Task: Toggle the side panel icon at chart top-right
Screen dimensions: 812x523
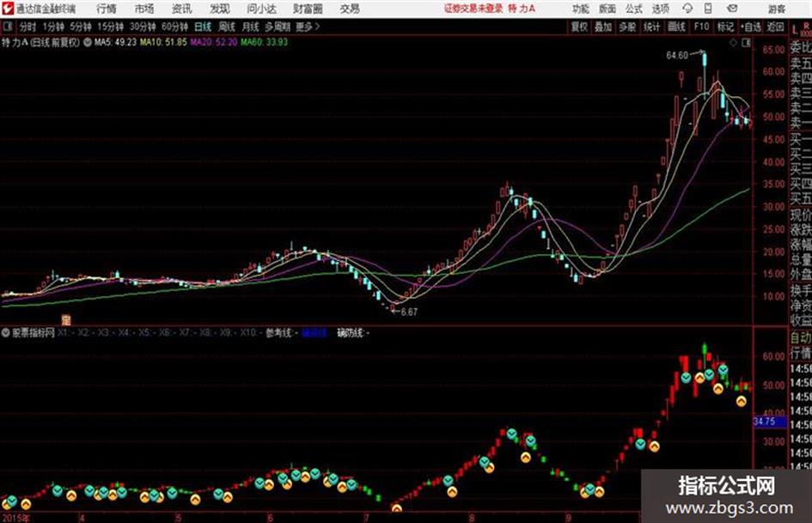Action: pyautogui.click(x=746, y=43)
